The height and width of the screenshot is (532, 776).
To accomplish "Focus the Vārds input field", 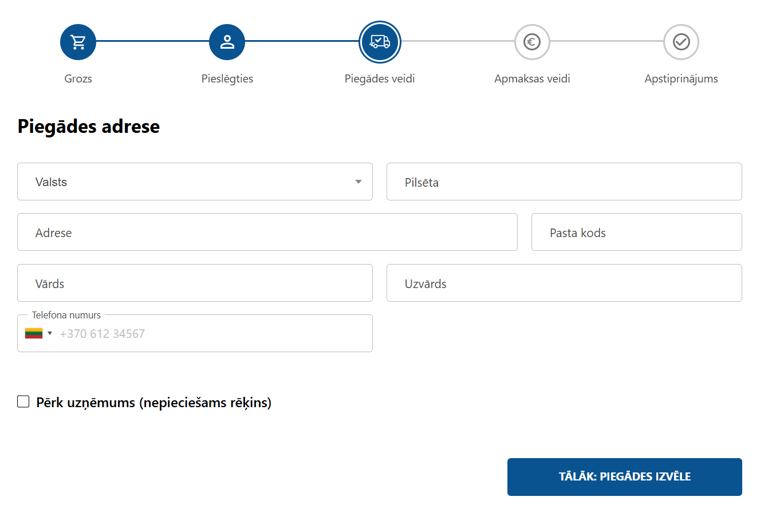I will click(x=195, y=283).
